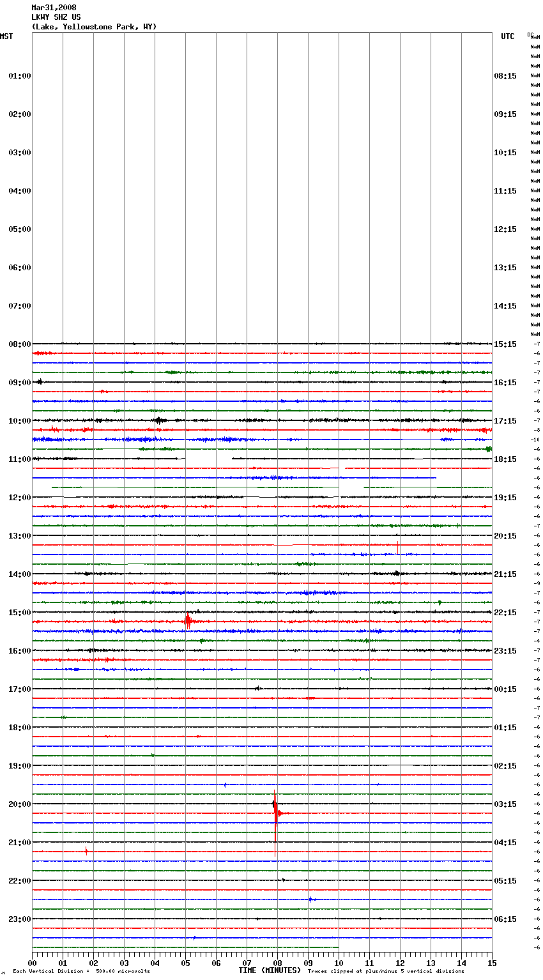Click the '21:00' MST time label
This screenshot has height=980, width=543.
(20, 843)
